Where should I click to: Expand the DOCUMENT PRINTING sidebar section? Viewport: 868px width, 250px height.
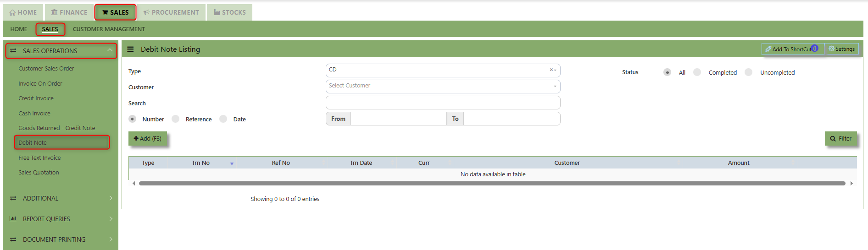point(61,239)
